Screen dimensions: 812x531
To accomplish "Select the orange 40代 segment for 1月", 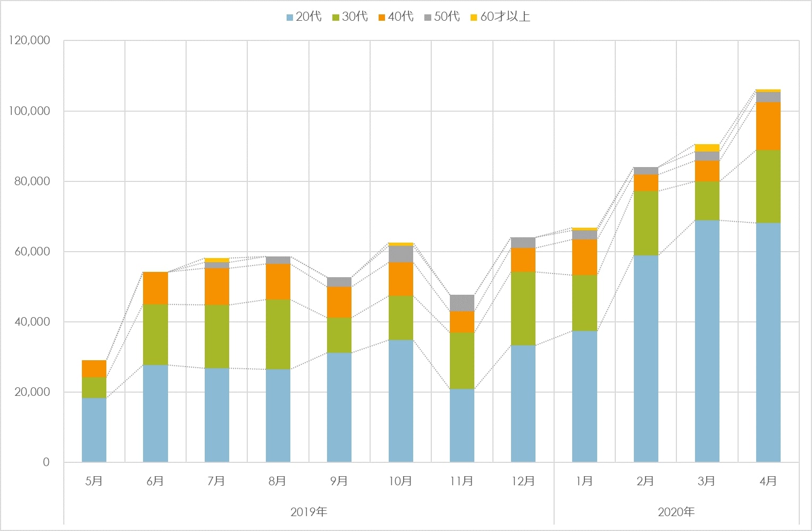I will click(584, 257).
